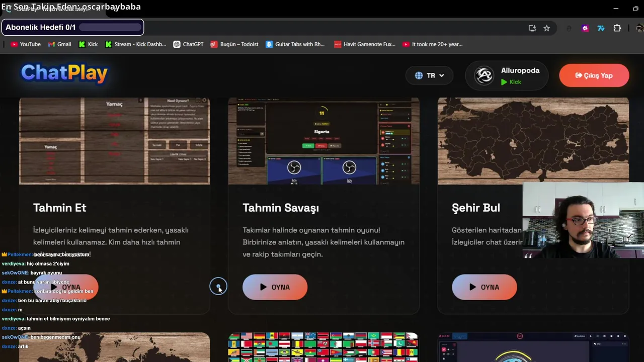Open the Havit Gamenote bookmark

(365, 44)
